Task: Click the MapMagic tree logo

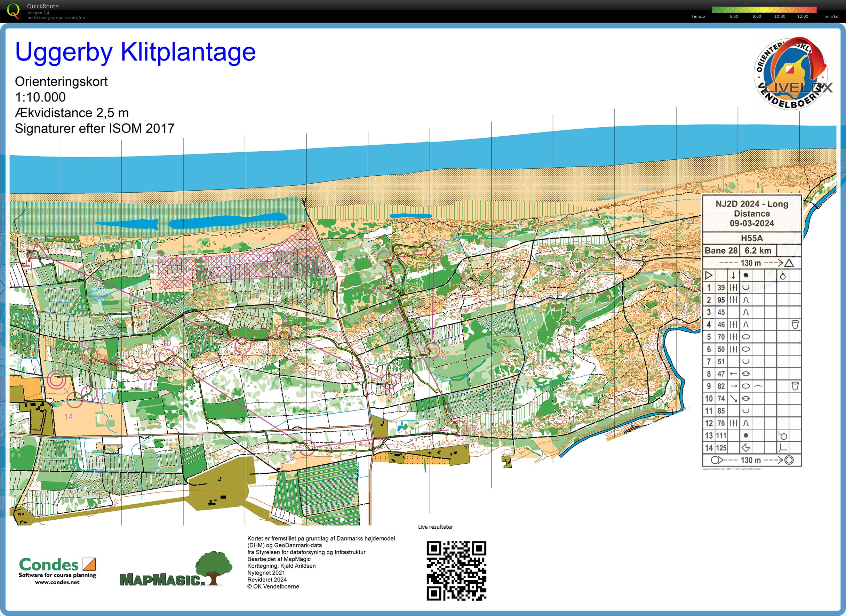Action: click(x=176, y=569)
